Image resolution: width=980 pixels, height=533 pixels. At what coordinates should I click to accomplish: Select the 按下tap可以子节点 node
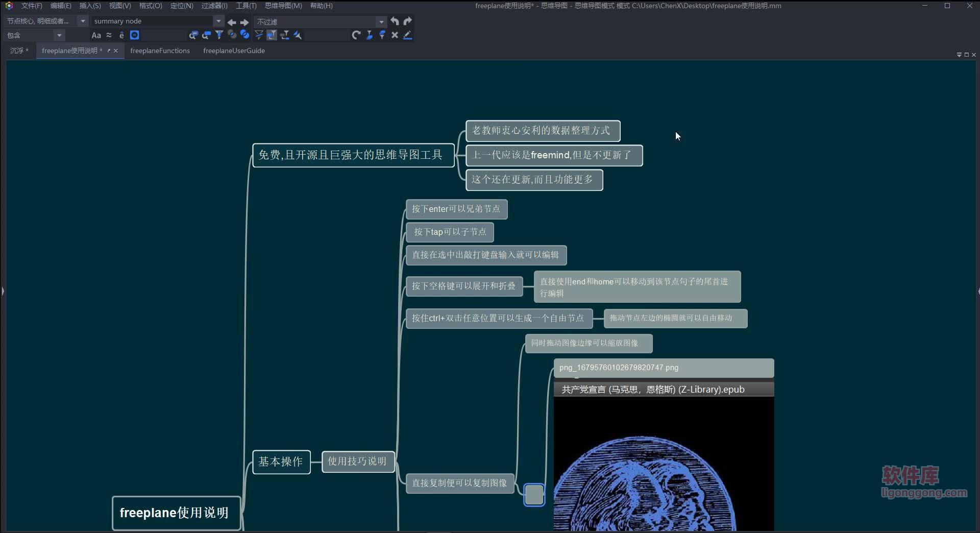coord(450,232)
